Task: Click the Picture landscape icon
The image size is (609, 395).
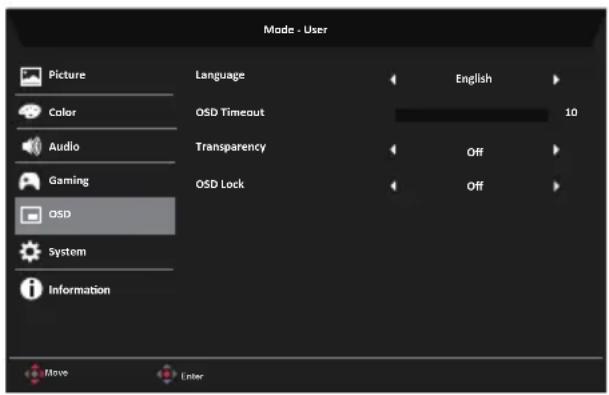Action: coord(31,76)
